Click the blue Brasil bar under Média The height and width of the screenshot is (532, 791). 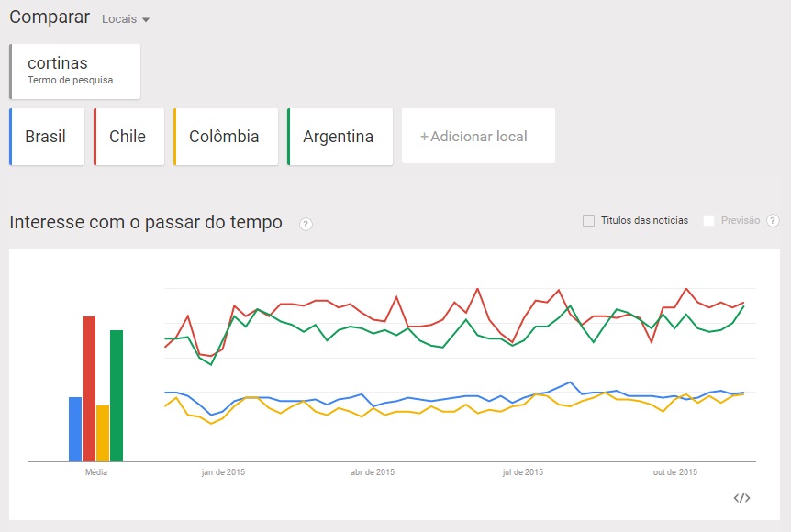click(x=74, y=427)
